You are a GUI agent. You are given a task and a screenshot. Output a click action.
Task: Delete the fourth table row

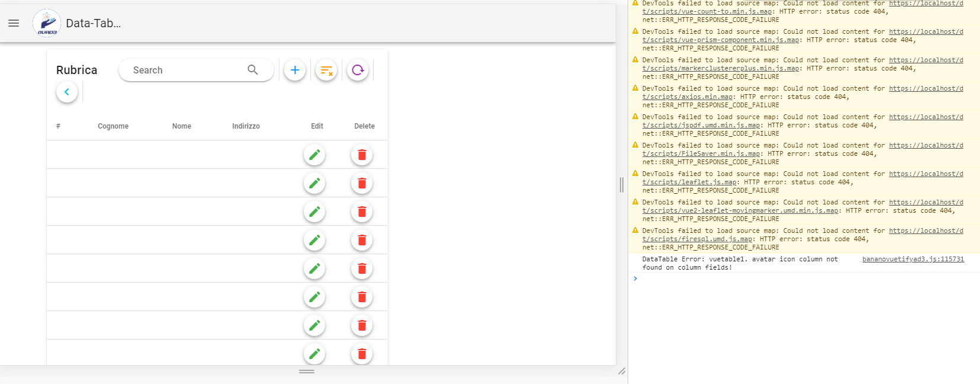point(362,240)
